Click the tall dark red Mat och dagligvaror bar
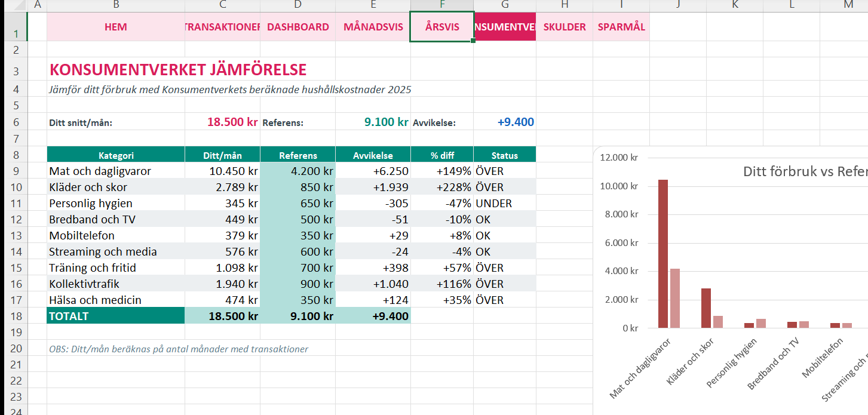 coord(662,253)
